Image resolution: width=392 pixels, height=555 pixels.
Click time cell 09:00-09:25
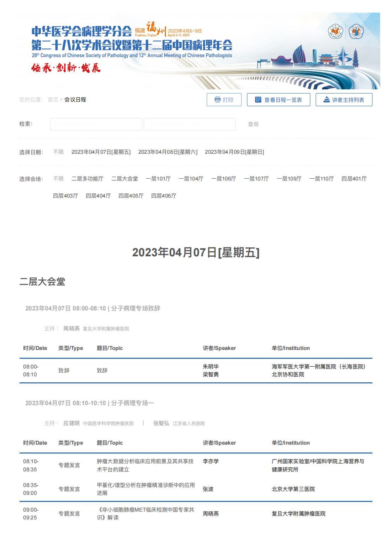coord(31,513)
